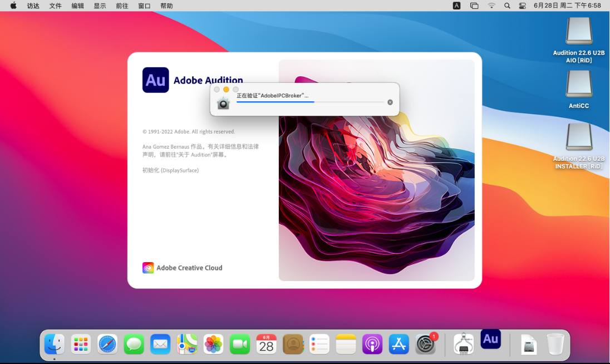Click the Au logo on splash screen
This screenshot has width=610, height=364.
point(156,80)
